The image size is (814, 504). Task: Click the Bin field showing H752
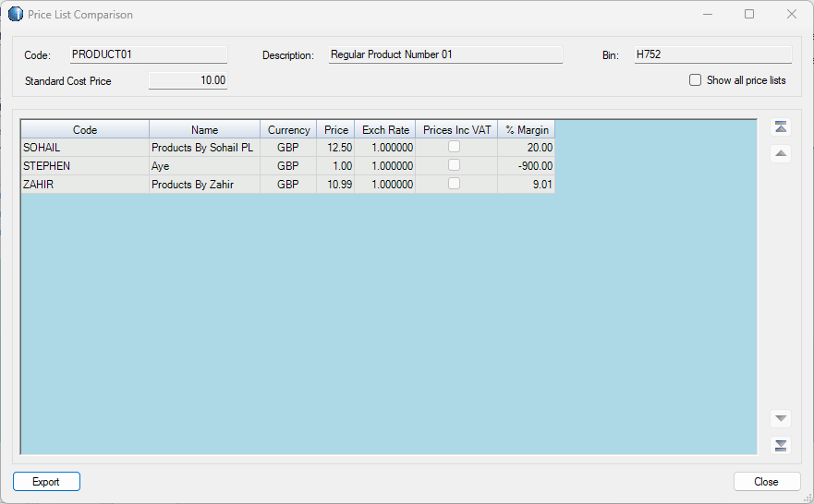[x=711, y=55]
